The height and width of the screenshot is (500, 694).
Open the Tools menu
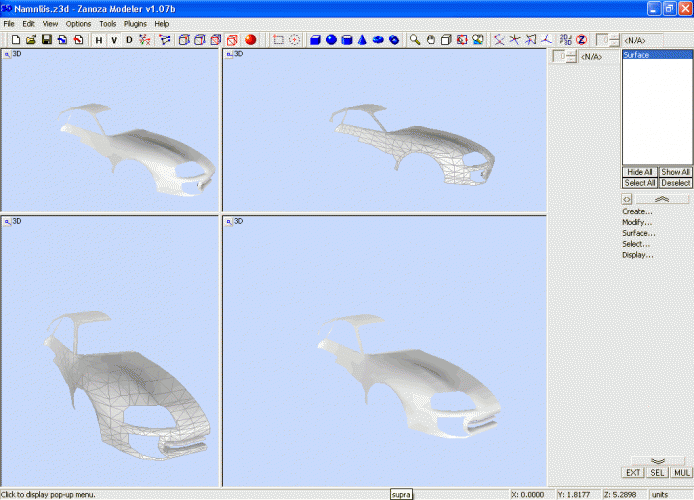coord(107,23)
